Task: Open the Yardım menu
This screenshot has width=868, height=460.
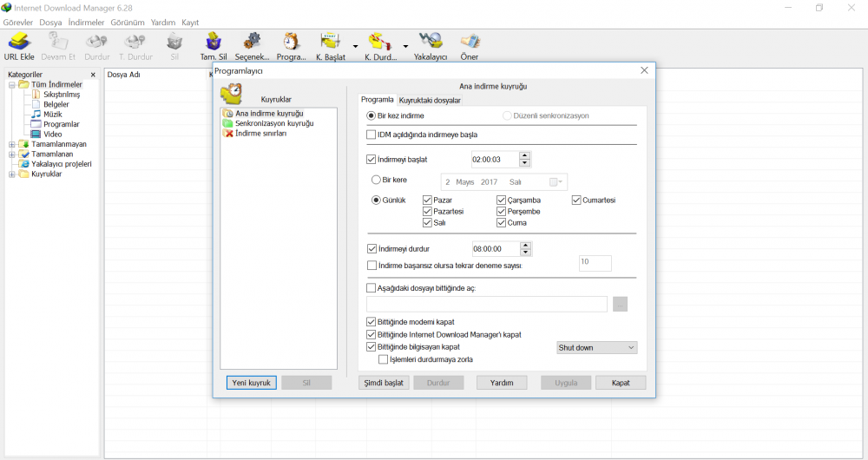Action: [163, 23]
